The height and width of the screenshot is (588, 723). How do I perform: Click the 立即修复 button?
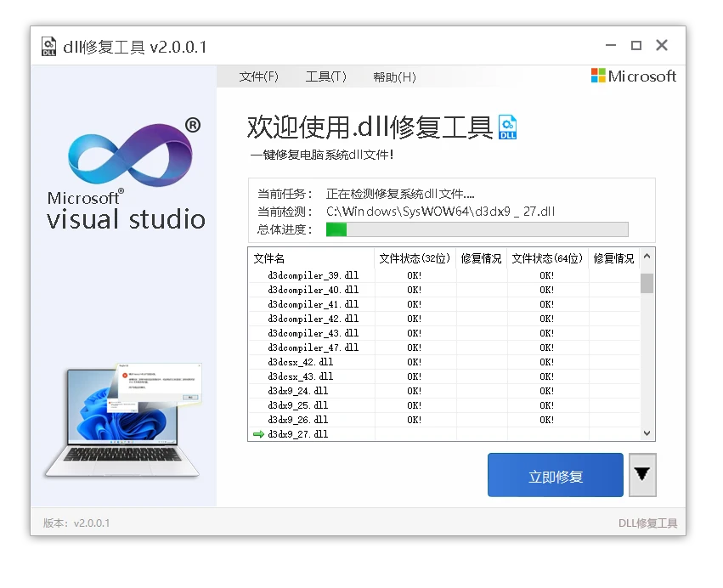556,475
